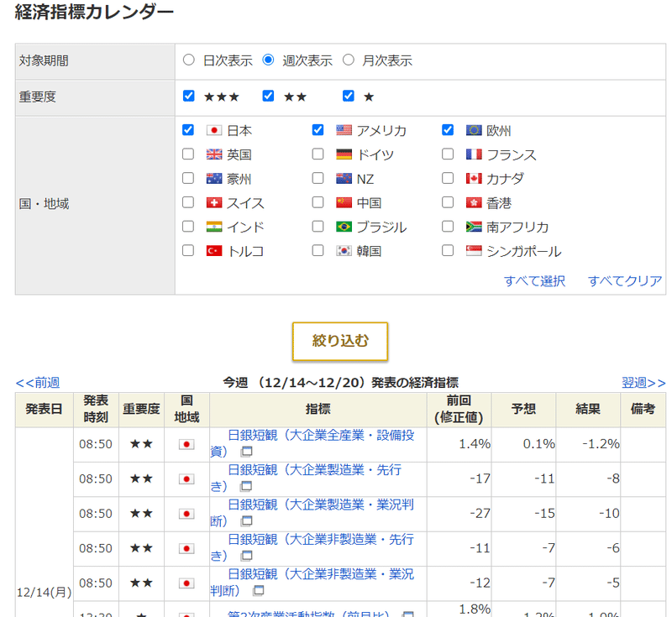Uncheck the アメリカ country checkbox
This screenshot has width=672, height=617.
tap(318, 130)
